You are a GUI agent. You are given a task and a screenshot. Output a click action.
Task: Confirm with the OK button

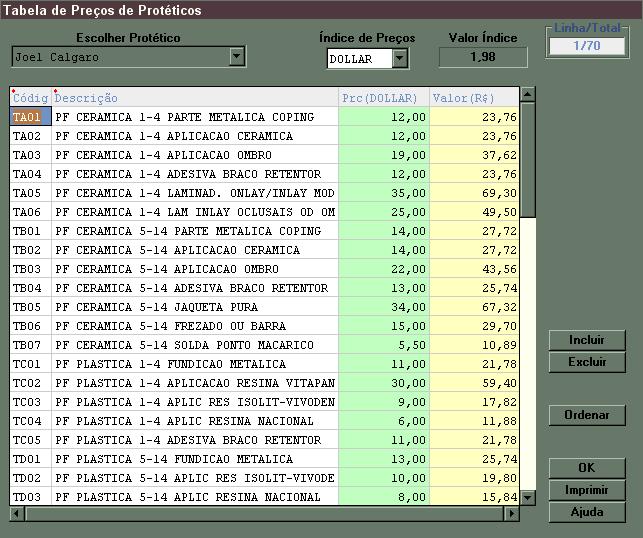tap(587, 468)
